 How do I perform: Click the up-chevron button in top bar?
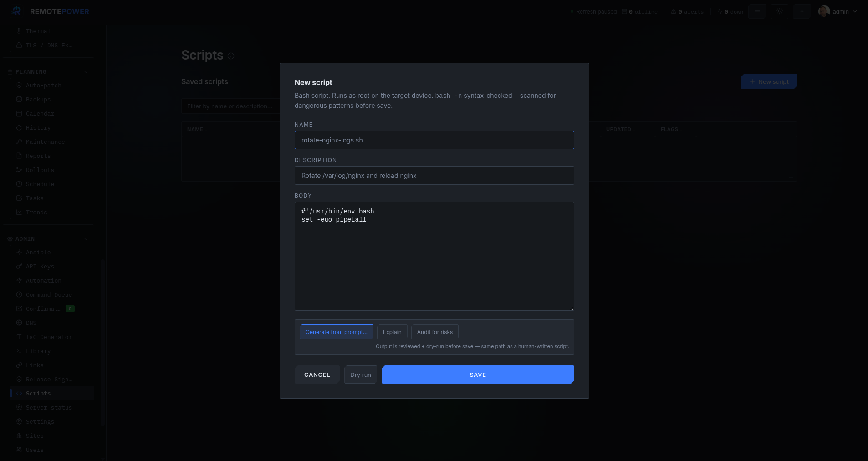(802, 11)
